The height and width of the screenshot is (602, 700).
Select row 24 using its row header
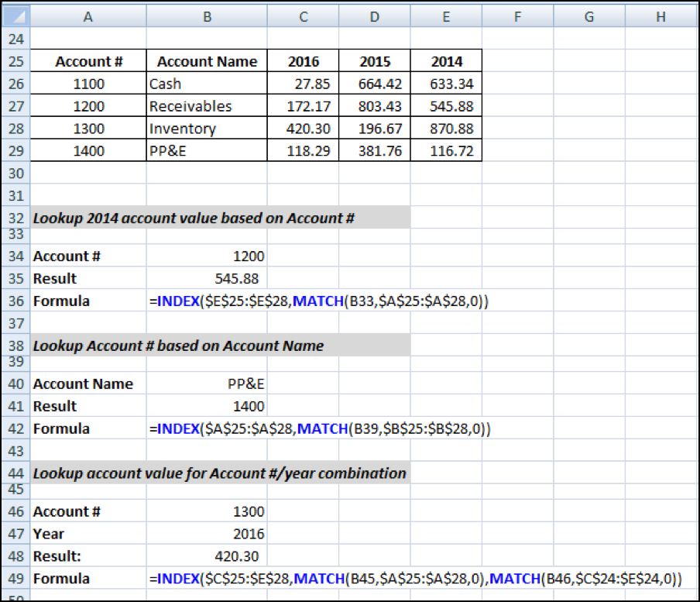point(16,39)
